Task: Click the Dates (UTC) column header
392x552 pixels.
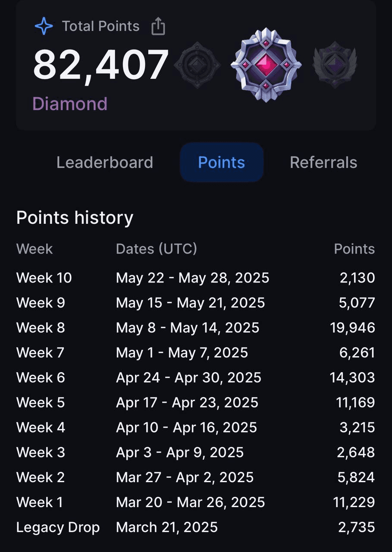Action: (157, 249)
